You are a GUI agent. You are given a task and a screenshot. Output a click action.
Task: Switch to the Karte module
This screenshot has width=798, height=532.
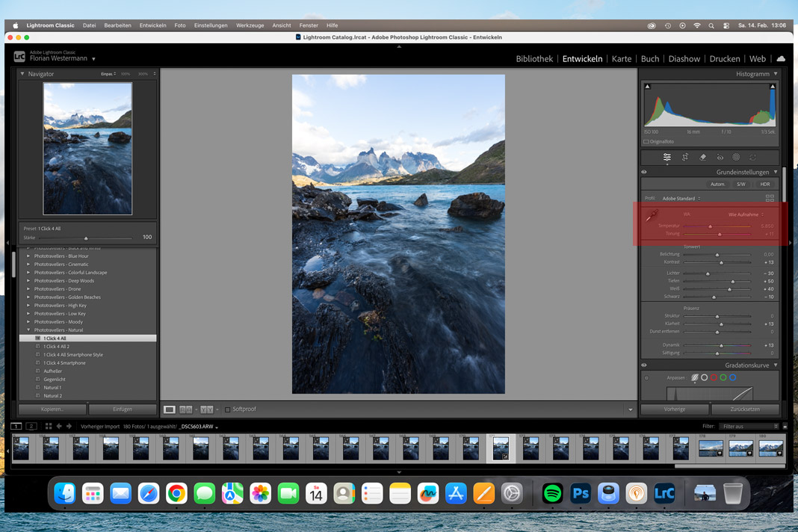622,58
